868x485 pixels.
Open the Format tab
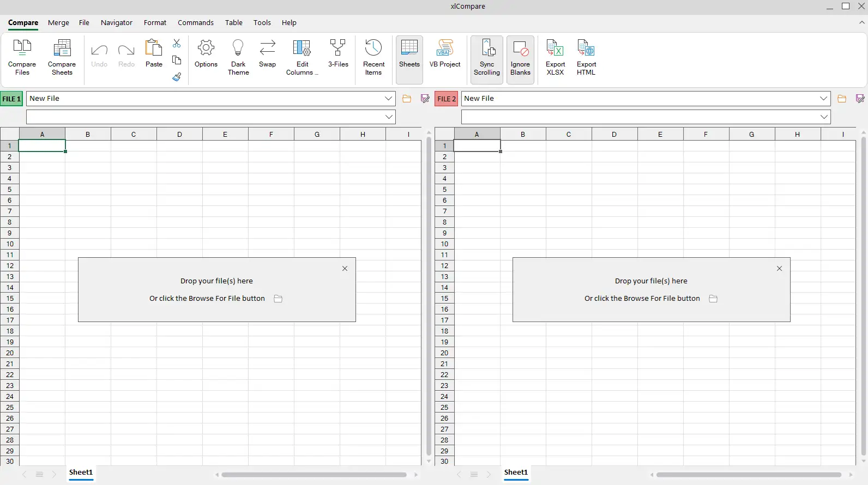(155, 22)
